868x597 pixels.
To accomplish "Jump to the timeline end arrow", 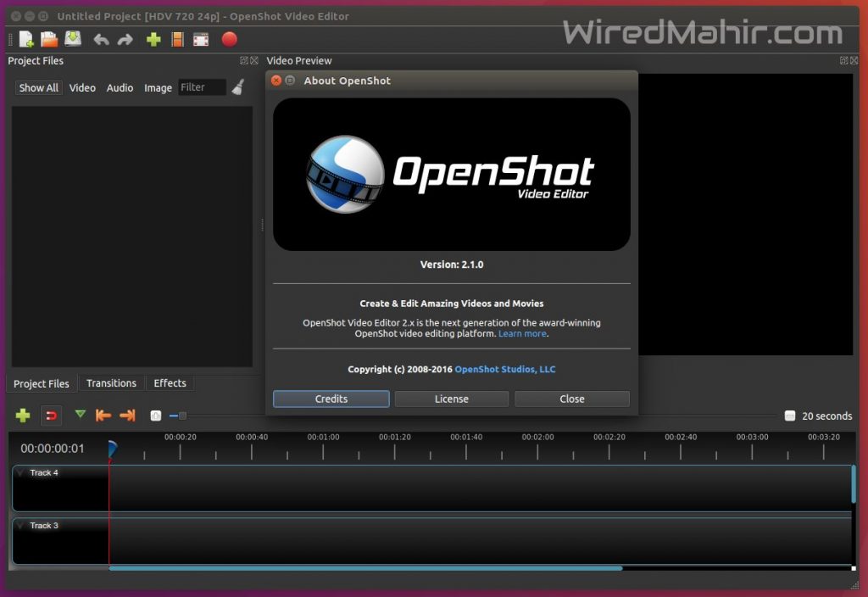I will [127, 416].
